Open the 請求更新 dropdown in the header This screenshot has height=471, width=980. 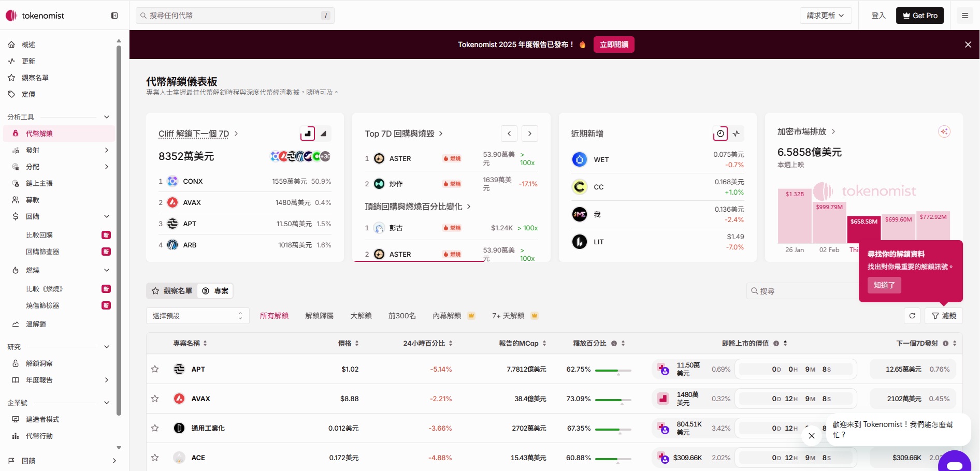[x=825, y=16]
